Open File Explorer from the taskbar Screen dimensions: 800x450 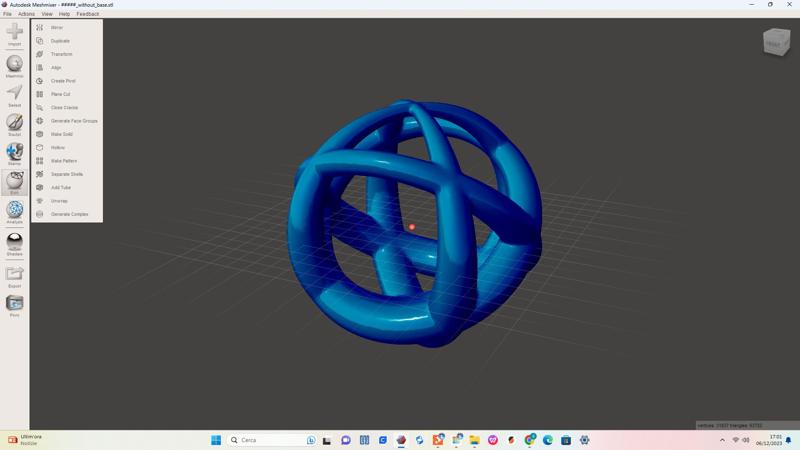point(474,440)
